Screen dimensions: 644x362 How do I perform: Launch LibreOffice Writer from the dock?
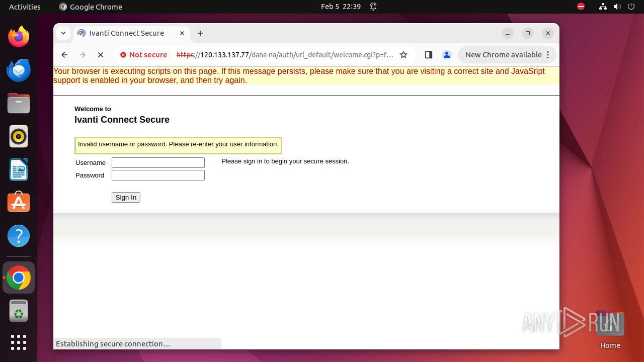19,169
